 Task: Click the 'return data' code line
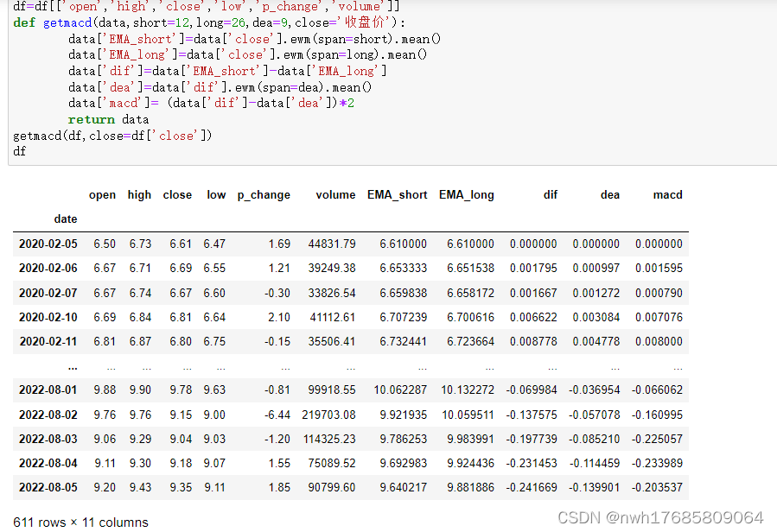point(108,119)
